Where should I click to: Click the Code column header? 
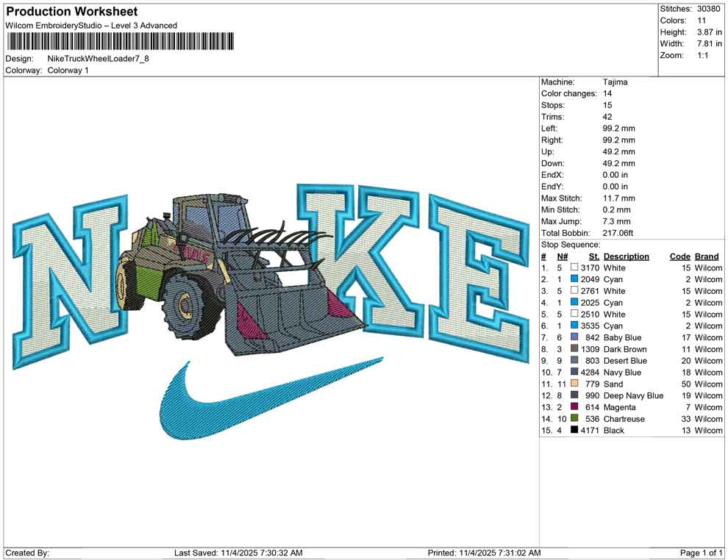click(x=680, y=256)
